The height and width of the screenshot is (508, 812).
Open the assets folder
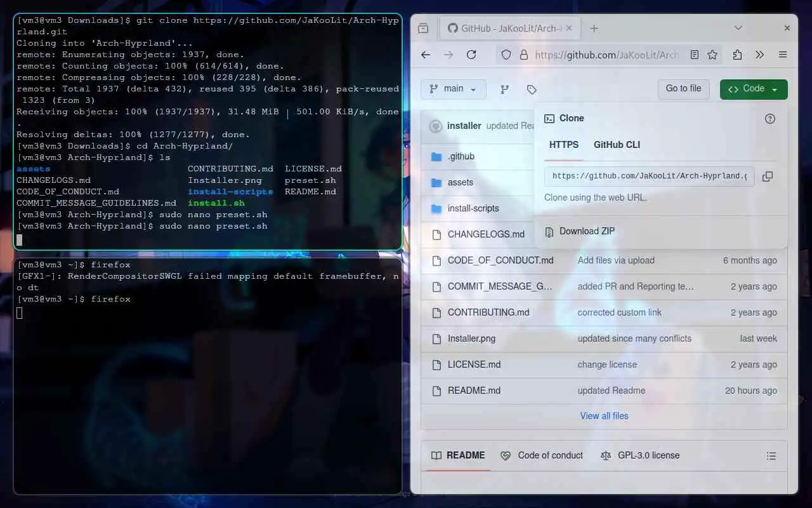[x=461, y=182]
